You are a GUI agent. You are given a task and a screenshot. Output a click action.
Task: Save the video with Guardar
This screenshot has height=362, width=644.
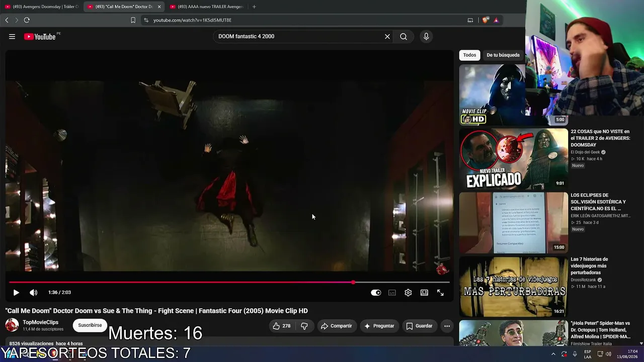click(419, 326)
